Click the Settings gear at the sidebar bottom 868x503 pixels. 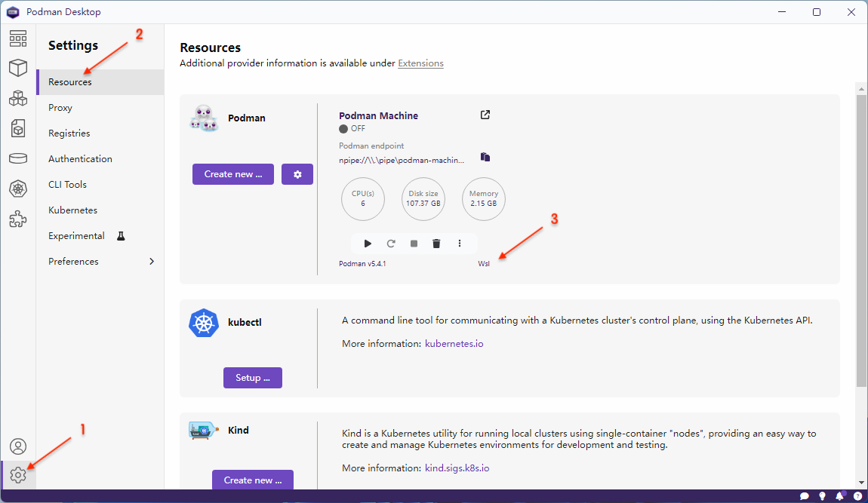pyautogui.click(x=17, y=475)
